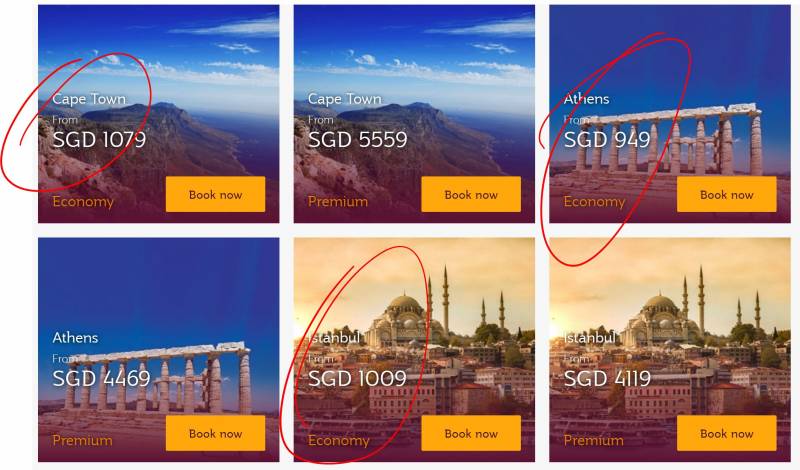Click the SGD 5559 price text
The image size is (800, 470).
[358, 139]
